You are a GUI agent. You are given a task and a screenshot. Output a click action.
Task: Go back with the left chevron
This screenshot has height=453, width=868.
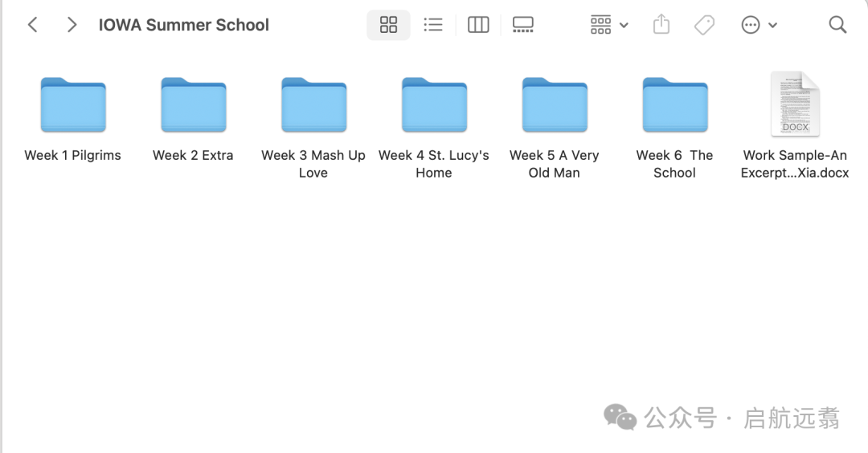pos(33,25)
